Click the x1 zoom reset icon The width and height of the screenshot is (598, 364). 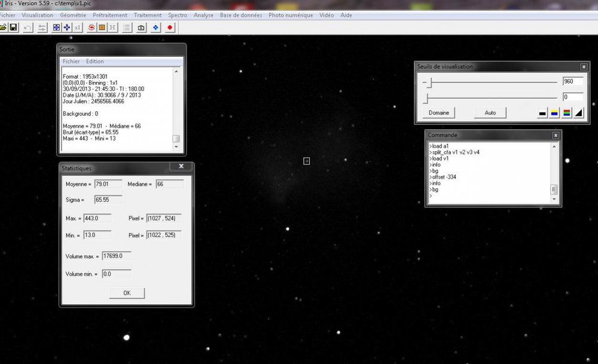[x=77, y=27]
